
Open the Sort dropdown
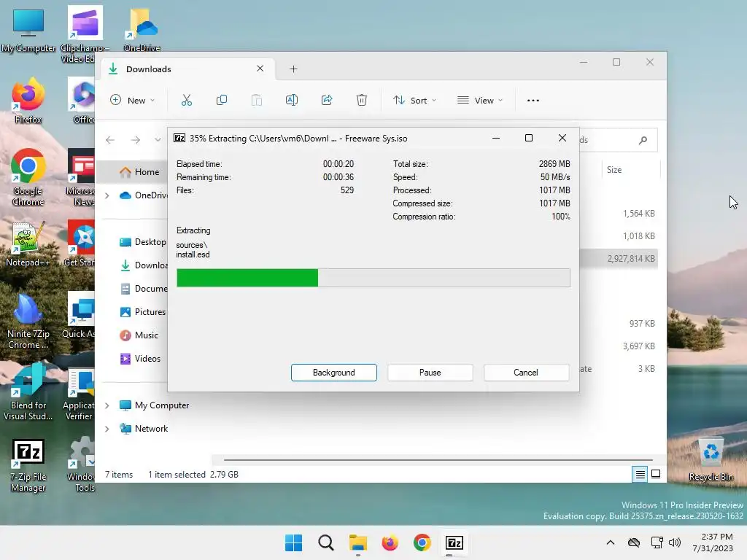pyautogui.click(x=414, y=101)
